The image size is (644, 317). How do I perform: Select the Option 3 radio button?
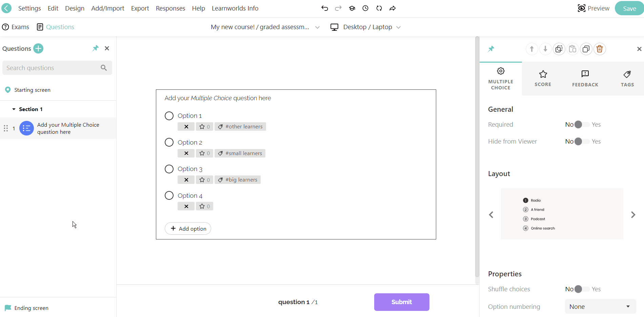[x=169, y=169]
